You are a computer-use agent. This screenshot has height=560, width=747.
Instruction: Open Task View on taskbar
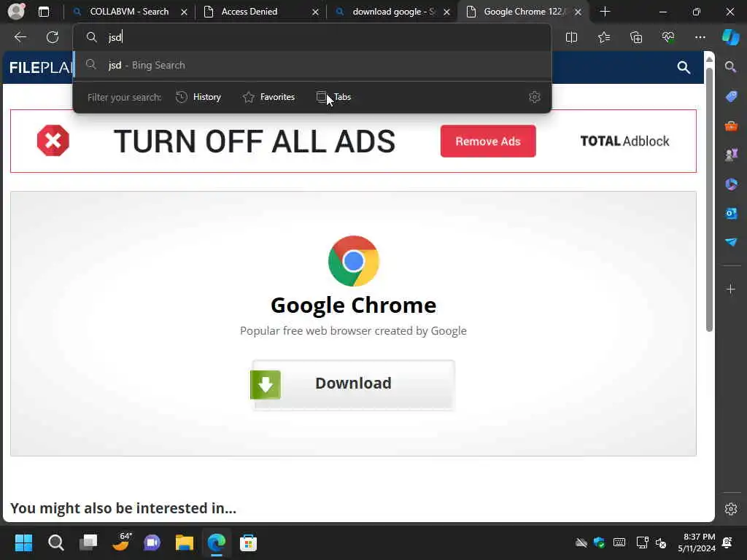[88, 542]
